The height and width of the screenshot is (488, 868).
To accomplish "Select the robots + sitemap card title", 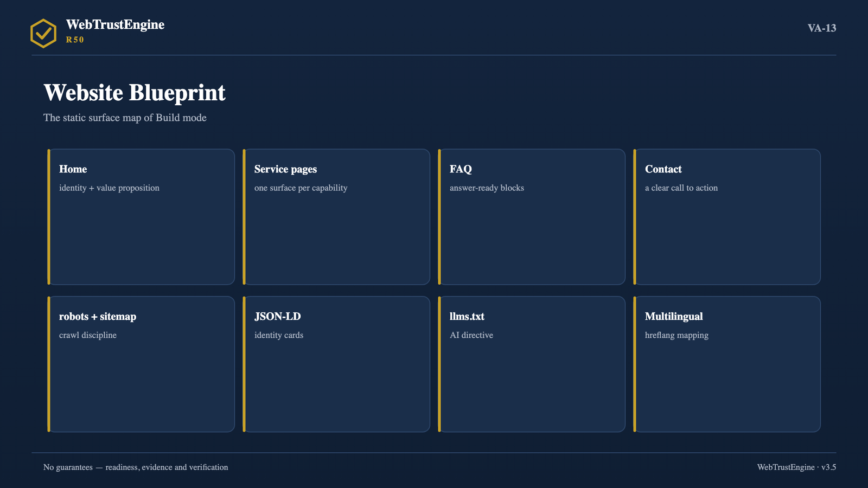I will coord(98,317).
